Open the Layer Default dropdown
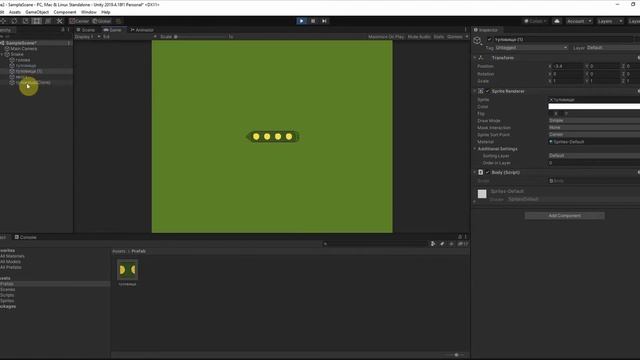This screenshot has width=640, height=360. point(613,48)
